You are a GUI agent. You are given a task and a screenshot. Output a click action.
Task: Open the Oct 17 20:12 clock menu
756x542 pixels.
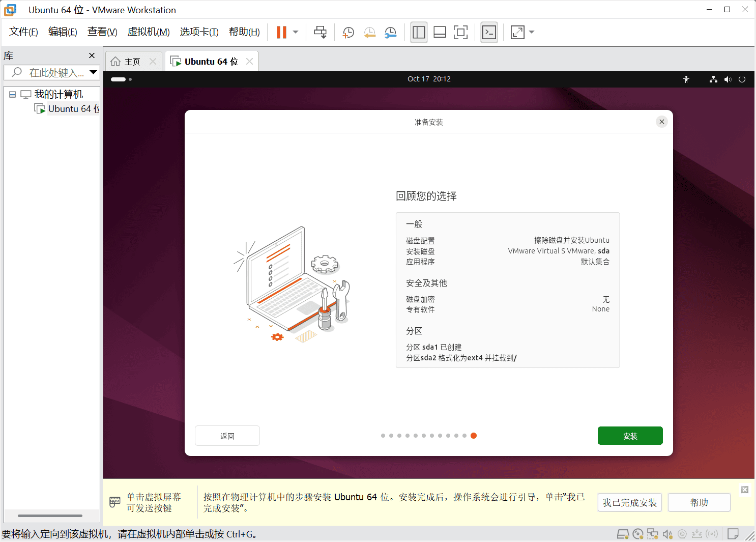(x=429, y=79)
